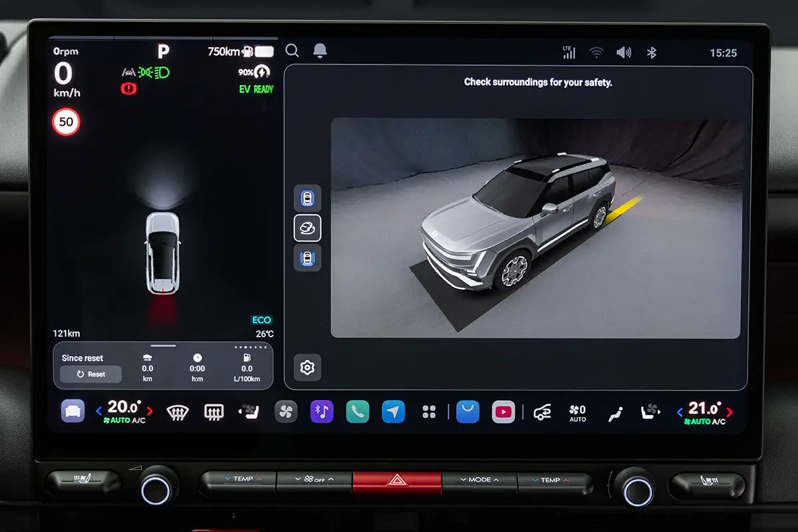798x532 pixels.
Task: Open fan speed AUTO control
Action: [578, 413]
